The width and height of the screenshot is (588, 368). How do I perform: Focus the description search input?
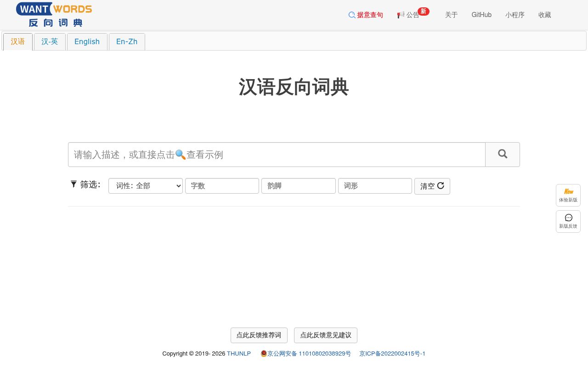[277, 155]
